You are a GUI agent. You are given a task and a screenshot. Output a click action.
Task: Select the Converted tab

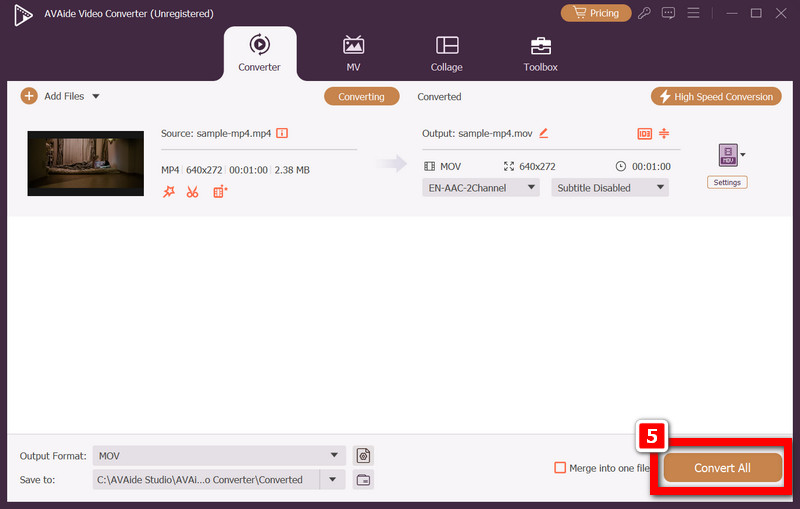tap(439, 96)
